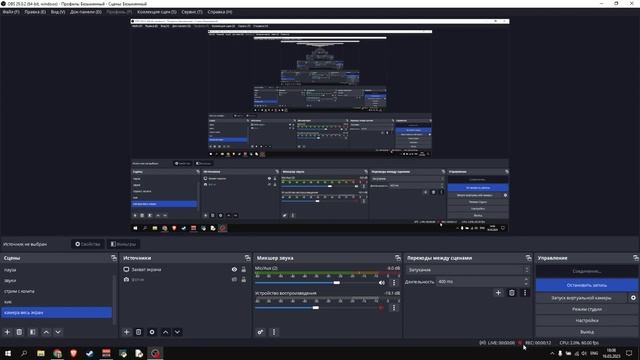Lock the Захват экрана source
This screenshot has width=640, height=360.
pyautogui.click(x=244, y=269)
